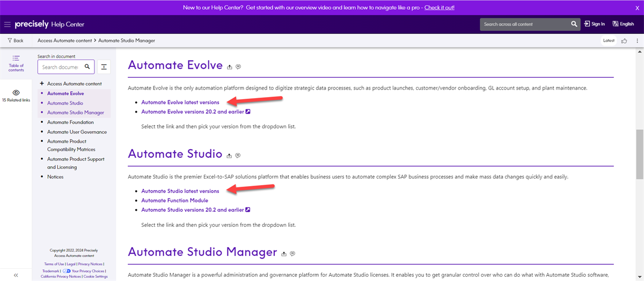Click Automate Studio Manager breadcrumb
This screenshot has height=281, width=644.
(126, 41)
